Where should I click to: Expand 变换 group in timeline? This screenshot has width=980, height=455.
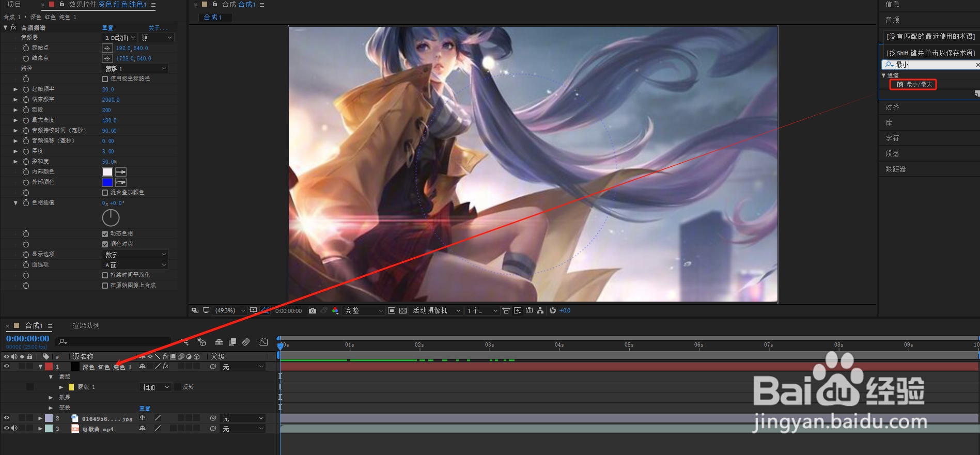[51, 408]
